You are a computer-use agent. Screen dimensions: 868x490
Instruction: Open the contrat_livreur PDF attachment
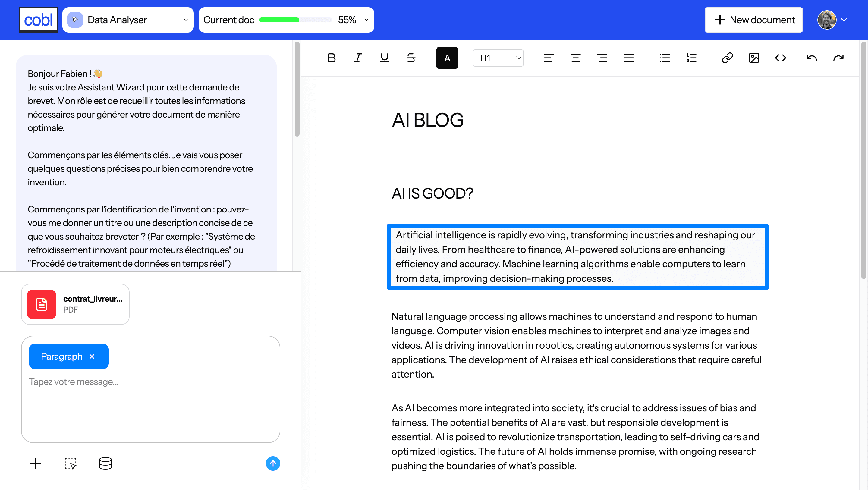click(75, 304)
